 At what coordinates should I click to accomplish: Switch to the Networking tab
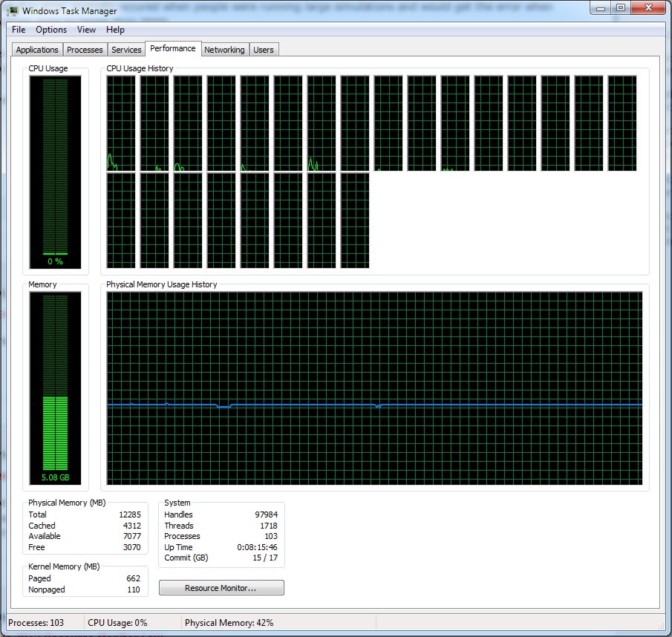coord(224,50)
